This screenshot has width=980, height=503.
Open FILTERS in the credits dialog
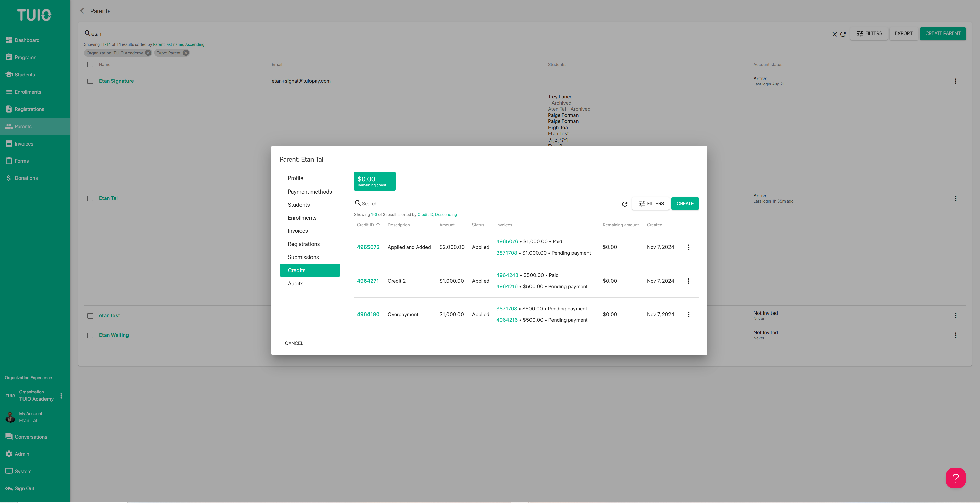651,203
